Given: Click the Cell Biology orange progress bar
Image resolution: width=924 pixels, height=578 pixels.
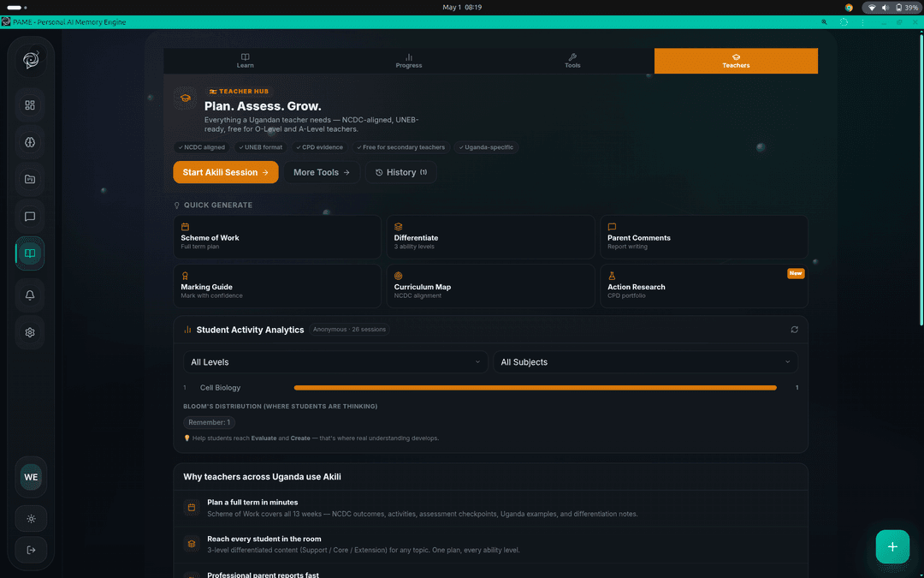Looking at the screenshot, I should pos(535,388).
